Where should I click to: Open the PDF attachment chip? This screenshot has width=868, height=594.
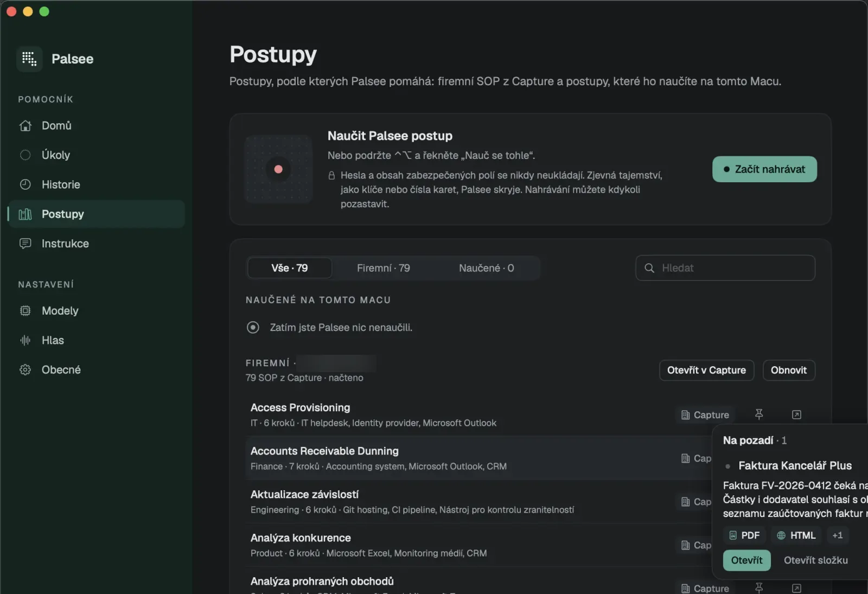tap(744, 535)
